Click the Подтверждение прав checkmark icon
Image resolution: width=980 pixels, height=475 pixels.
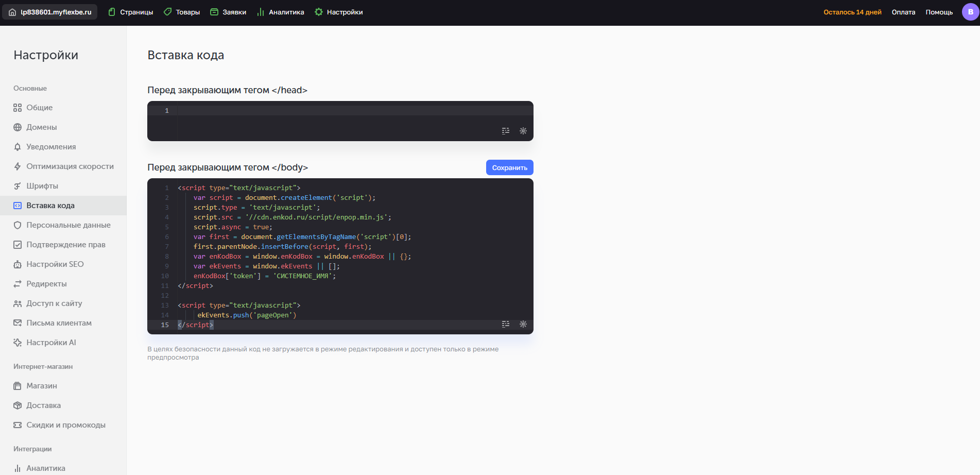coord(18,245)
